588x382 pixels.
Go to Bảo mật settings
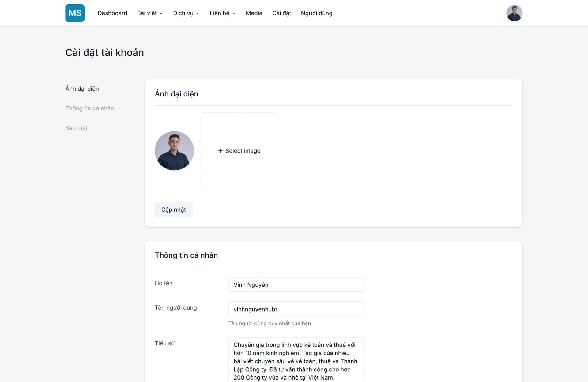(76, 128)
